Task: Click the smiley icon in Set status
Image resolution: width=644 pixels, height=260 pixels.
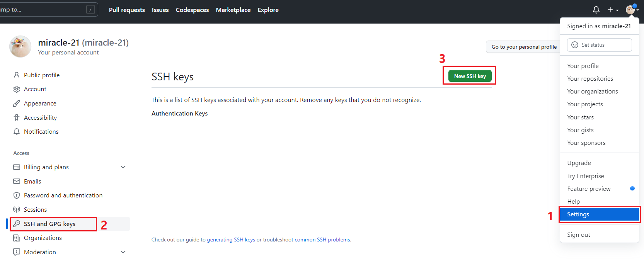Action: point(575,45)
